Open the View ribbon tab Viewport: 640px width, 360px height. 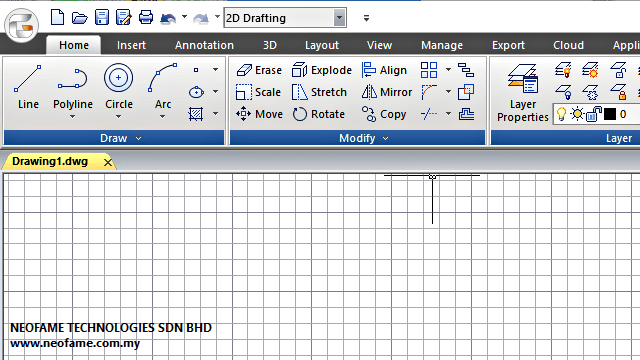379,45
